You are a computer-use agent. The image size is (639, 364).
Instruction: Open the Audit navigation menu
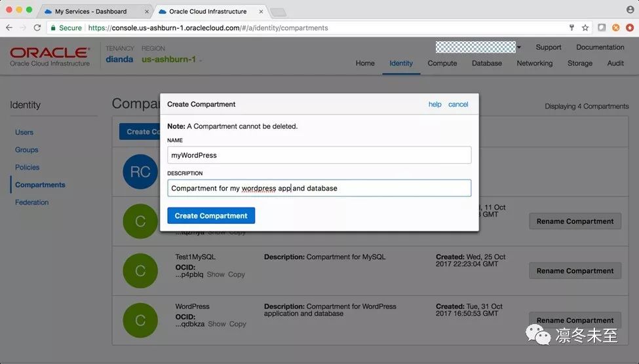coord(615,63)
